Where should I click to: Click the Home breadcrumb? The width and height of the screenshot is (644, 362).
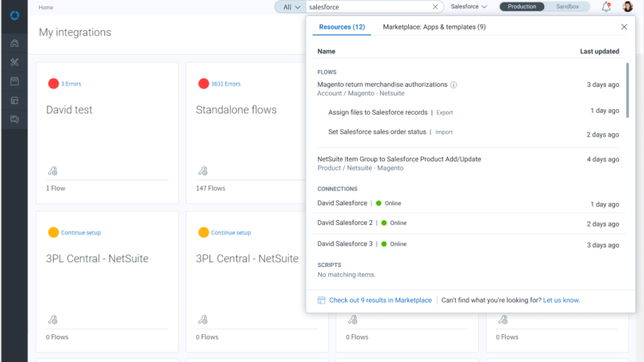(x=46, y=7)
